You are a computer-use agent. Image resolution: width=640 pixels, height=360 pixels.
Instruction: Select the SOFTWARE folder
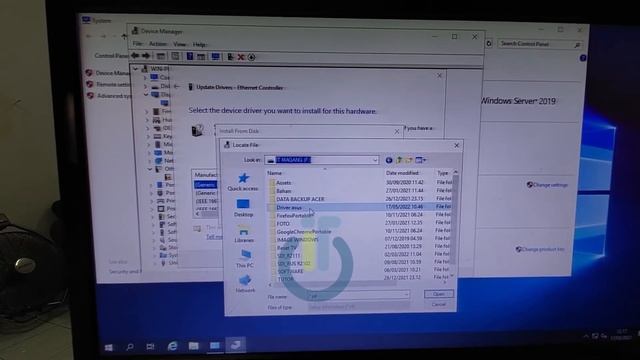[291, 271]
